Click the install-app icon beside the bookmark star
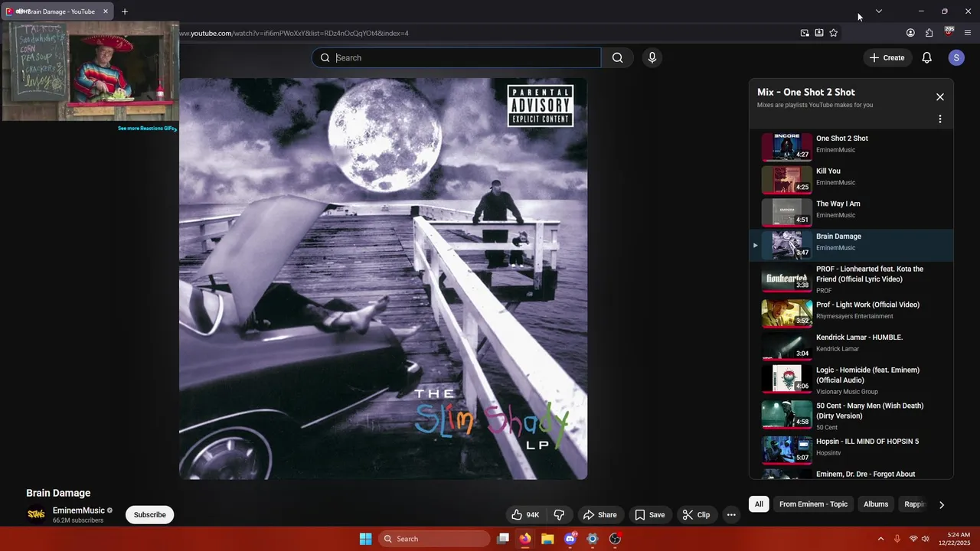Viewport: 980px width, 551px height. click(x=819, y=33)
